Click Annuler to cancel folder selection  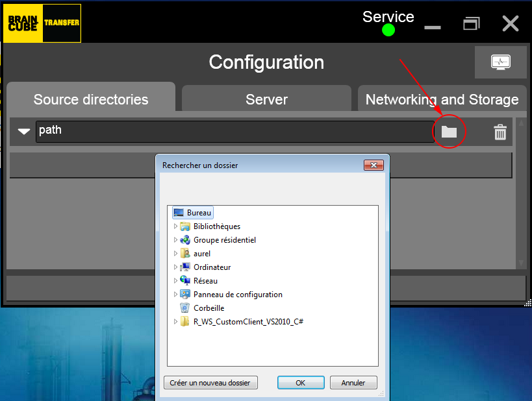pyautogui.click(x=353, y=382)
